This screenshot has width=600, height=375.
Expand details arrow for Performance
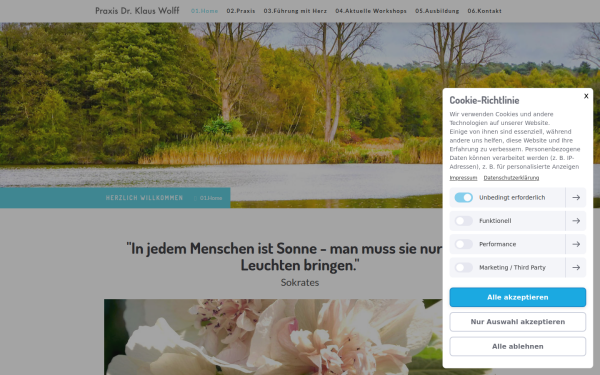[x=576, y=244]
